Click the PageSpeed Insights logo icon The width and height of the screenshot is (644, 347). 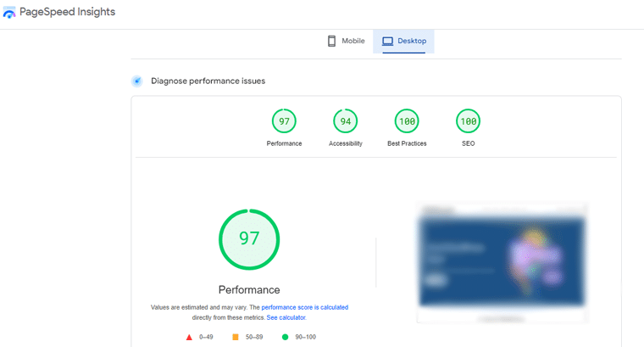pyautogui.click(x=9, y=13)
